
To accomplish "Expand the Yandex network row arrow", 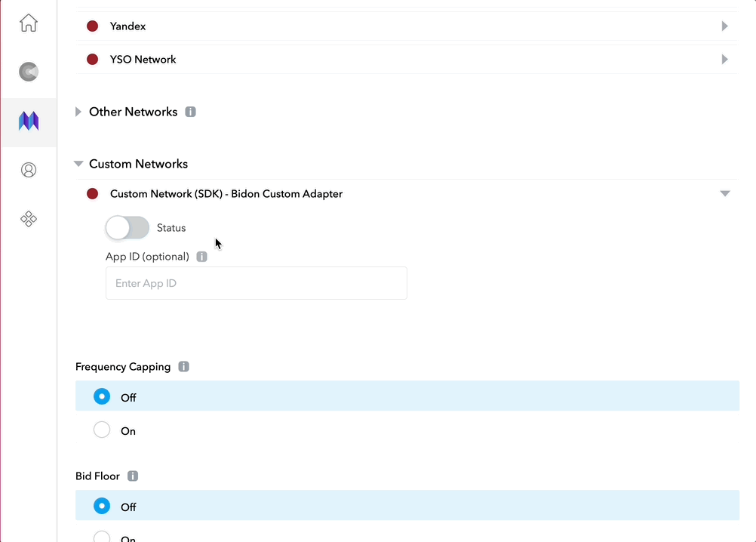I will tap(724, 26).
